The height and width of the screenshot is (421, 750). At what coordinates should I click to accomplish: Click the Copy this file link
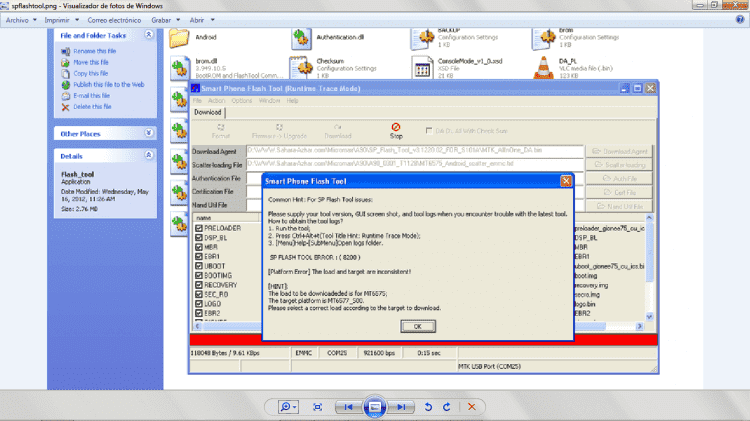click(x=90, y=73)
